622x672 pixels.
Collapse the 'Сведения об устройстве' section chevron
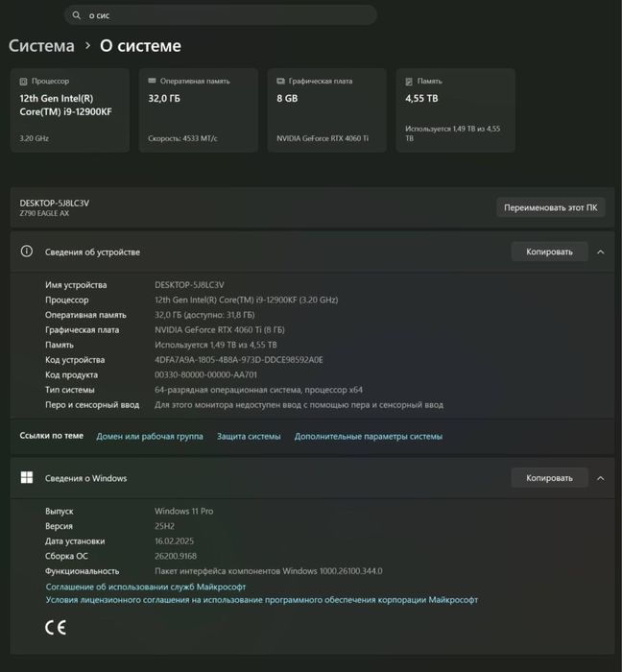coord(601,252)
